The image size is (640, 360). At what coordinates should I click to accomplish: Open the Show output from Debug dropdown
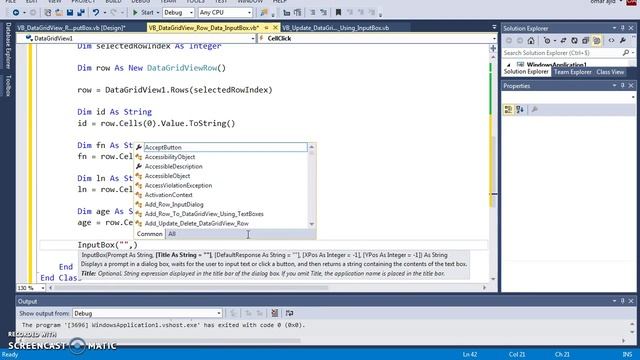(x=147, y=313)
